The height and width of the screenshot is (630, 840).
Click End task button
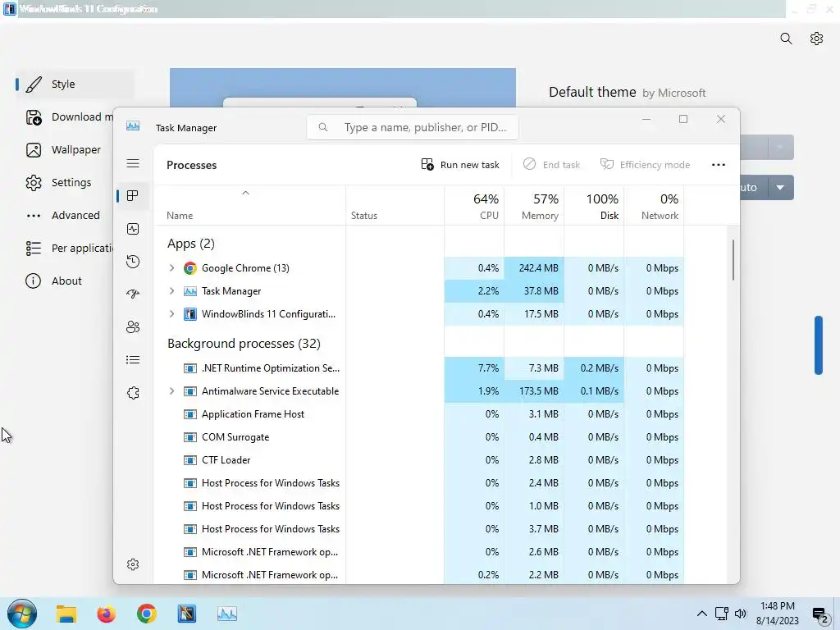tap(552, 165)
